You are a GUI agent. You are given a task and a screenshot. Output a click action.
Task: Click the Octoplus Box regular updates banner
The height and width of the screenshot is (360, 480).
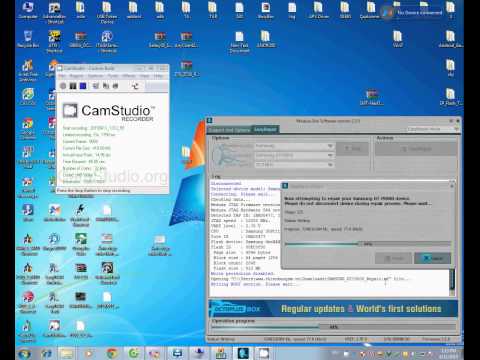[333, 309]
